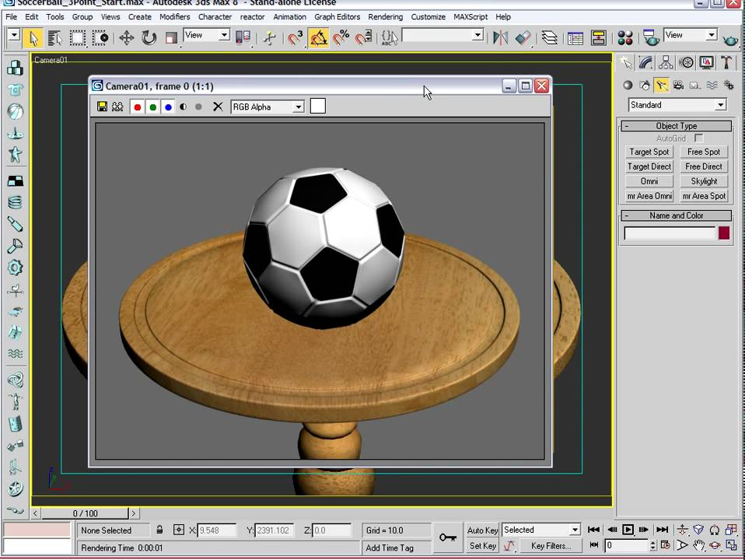The image size is (745, 560).
Task: Activate the Select and Rotate tool
Action: click(149, 37)
